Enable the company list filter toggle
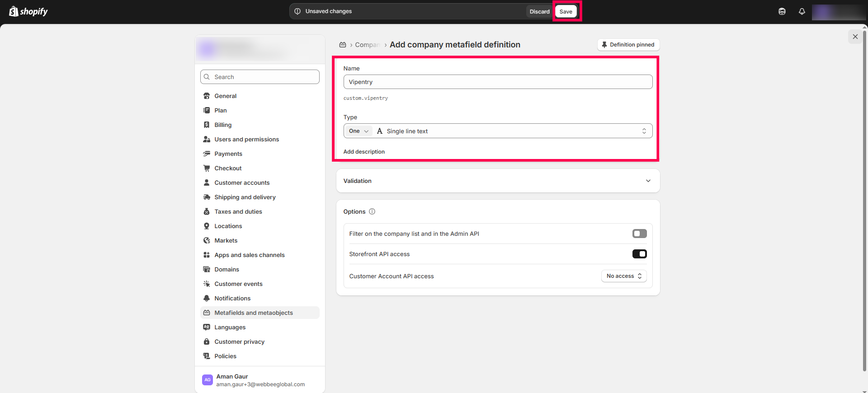The image size is (868, 393). pyautogui.click(x=639, y=234)
